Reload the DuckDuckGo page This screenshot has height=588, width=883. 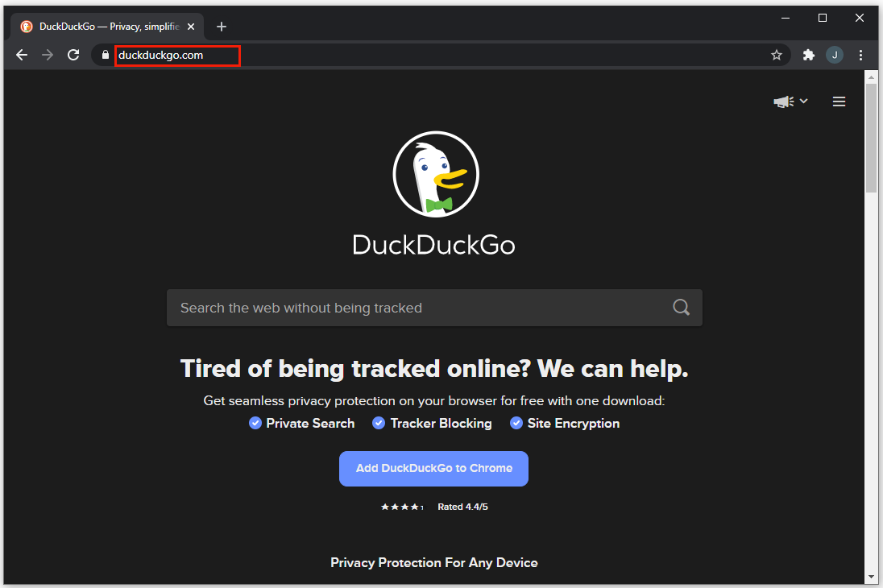pos(73,55)
